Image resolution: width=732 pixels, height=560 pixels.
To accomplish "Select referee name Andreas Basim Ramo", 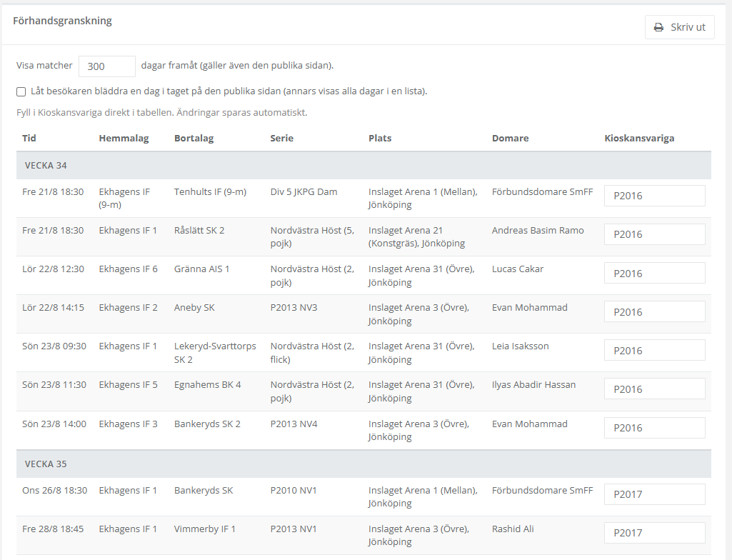I will click(x=538, y=230).
